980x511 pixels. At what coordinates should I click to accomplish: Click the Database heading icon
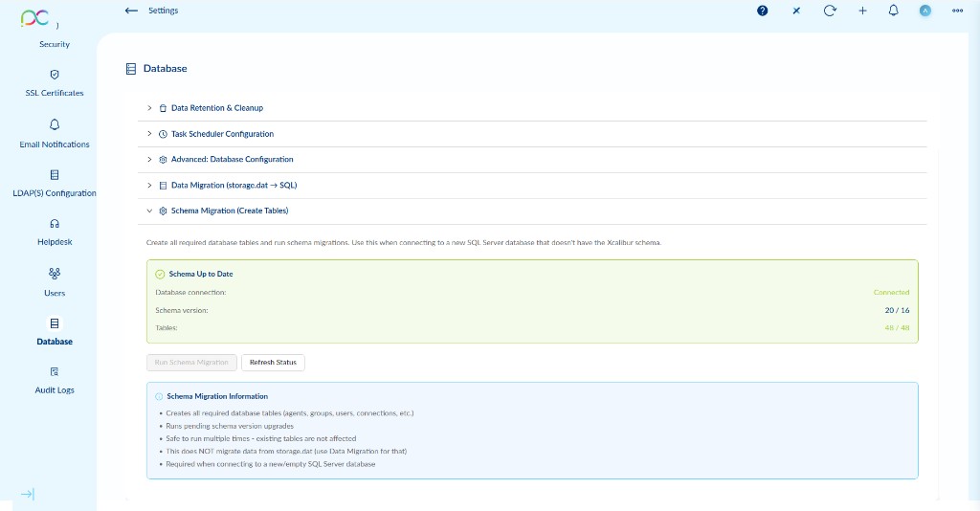coord(130,69)
